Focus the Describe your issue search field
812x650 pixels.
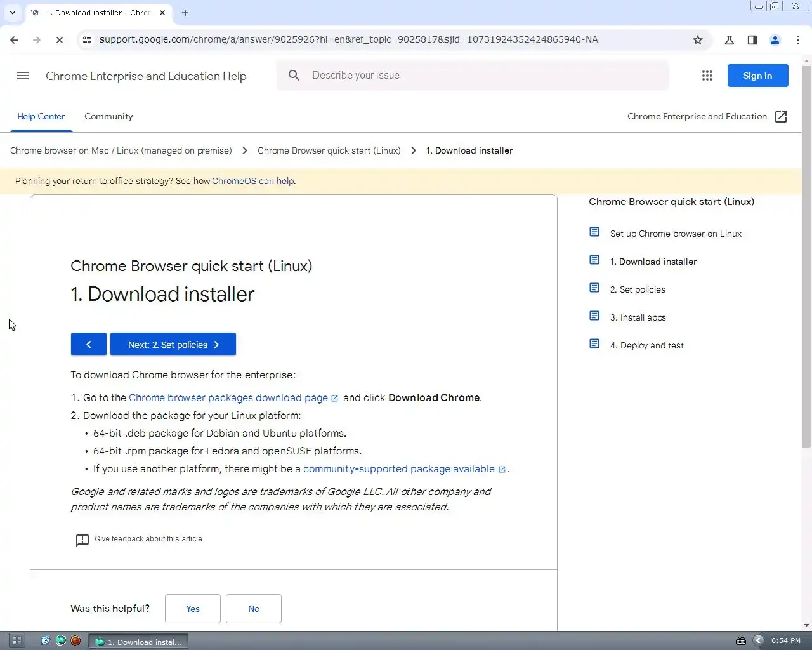(x=473, y=76)
